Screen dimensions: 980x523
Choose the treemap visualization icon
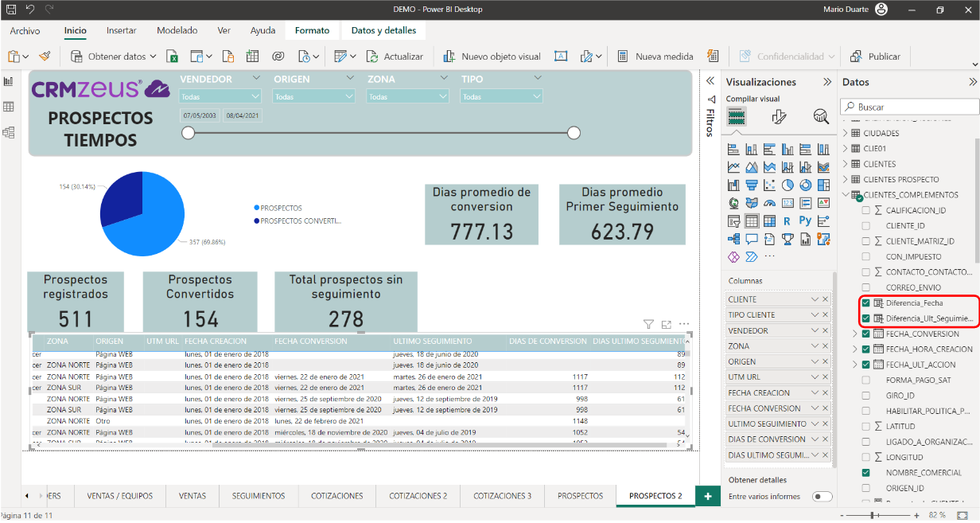pos(823,185)
